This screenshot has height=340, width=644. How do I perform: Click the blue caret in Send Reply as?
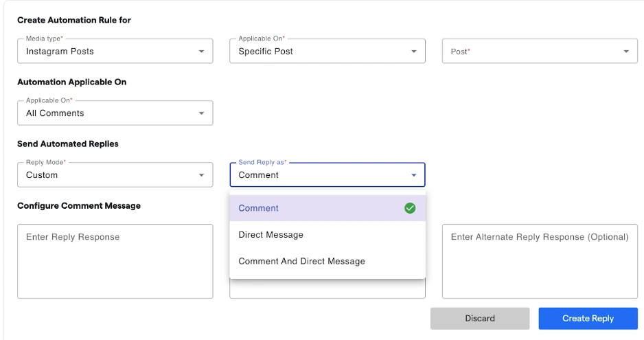[413, 175]
